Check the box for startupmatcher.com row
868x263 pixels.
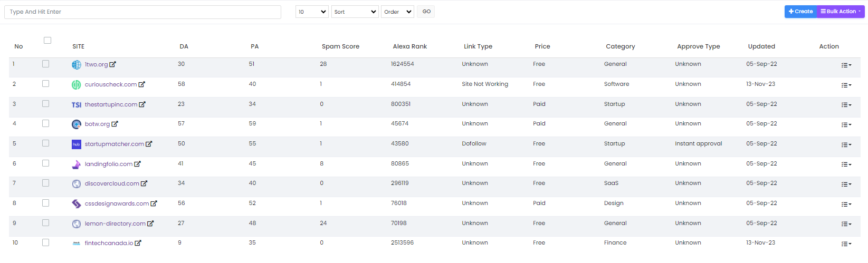(x=45, y=143)
